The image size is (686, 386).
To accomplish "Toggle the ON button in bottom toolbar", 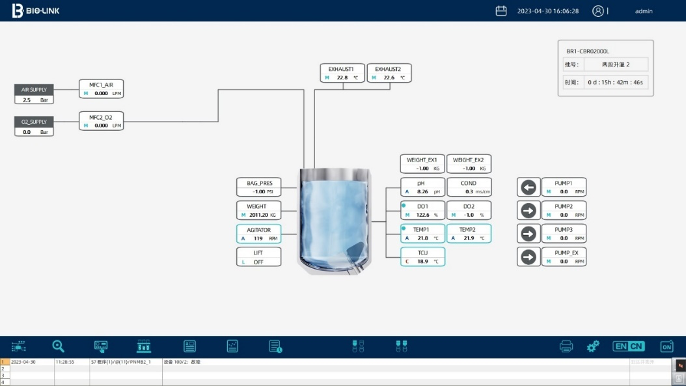I will coord(666,346).
